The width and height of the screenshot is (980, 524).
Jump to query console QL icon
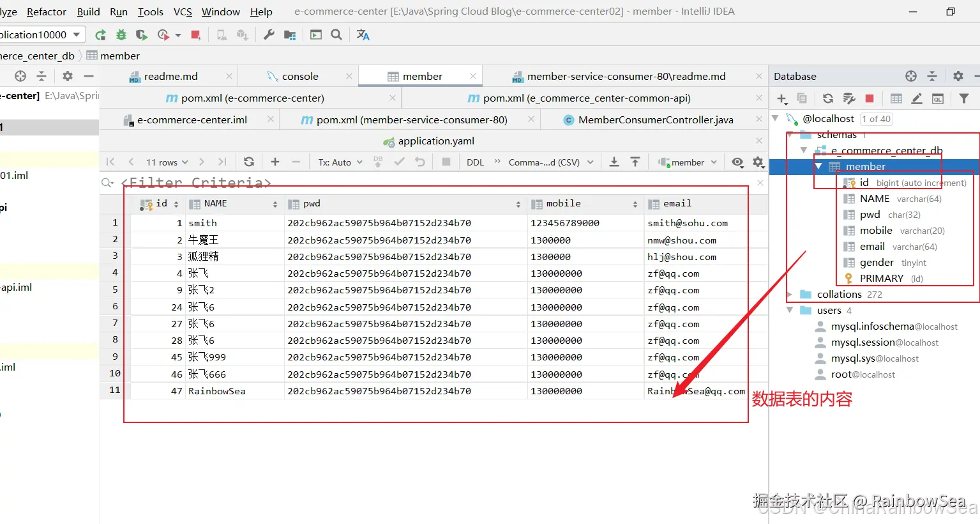pos(938,98)
